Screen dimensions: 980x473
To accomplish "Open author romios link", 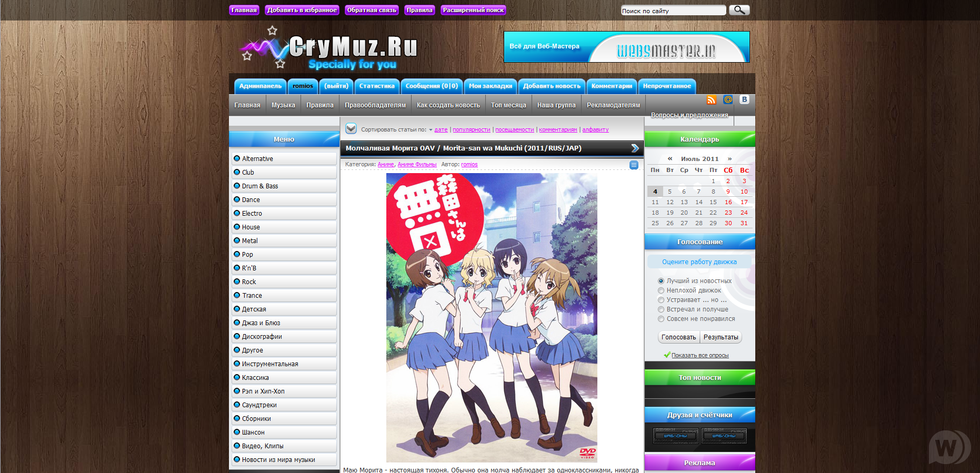I will pos(469,165).
